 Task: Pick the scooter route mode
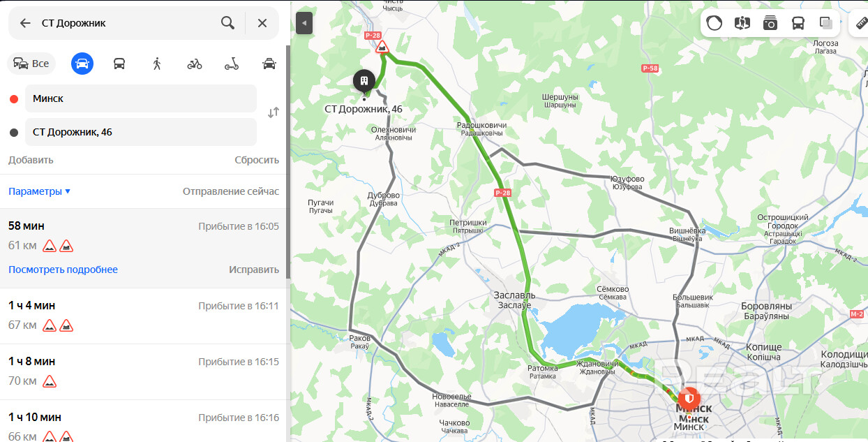tap(232, 64)
